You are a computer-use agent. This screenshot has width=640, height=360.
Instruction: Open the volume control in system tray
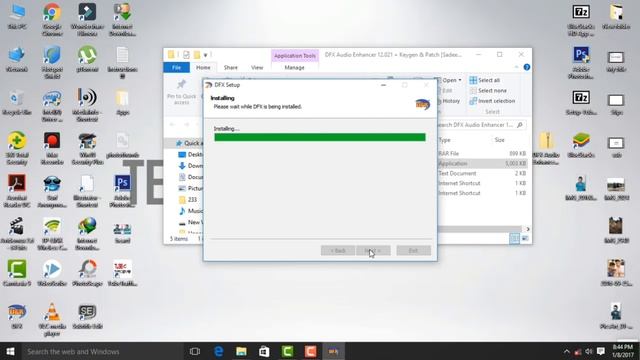coord(589,351)
